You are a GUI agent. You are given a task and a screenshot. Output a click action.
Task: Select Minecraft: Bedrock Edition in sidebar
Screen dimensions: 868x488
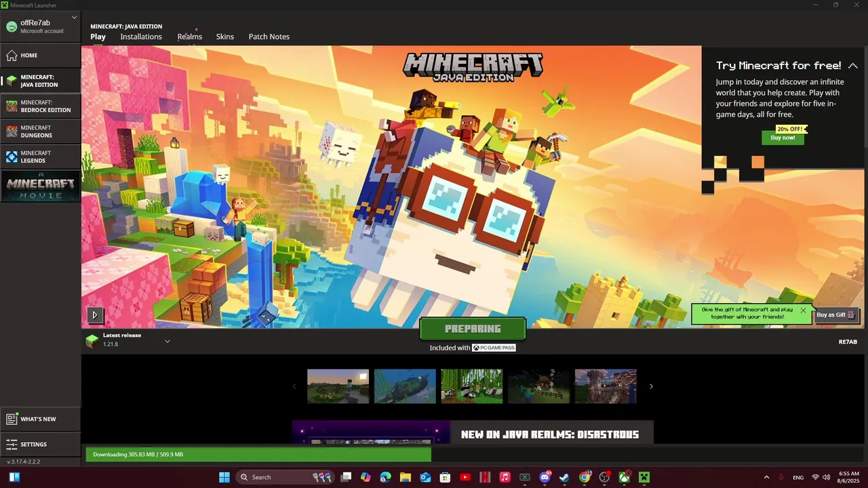[x=40, y=106]
